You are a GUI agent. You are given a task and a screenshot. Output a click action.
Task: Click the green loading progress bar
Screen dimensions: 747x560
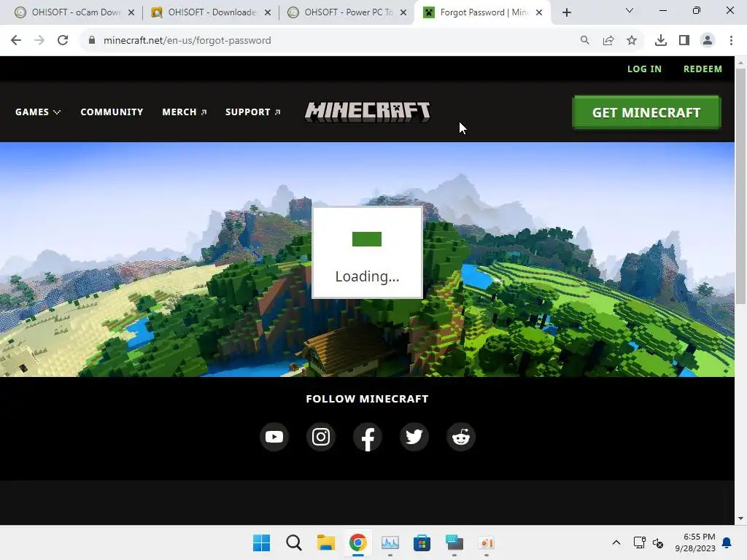[367, 239]
